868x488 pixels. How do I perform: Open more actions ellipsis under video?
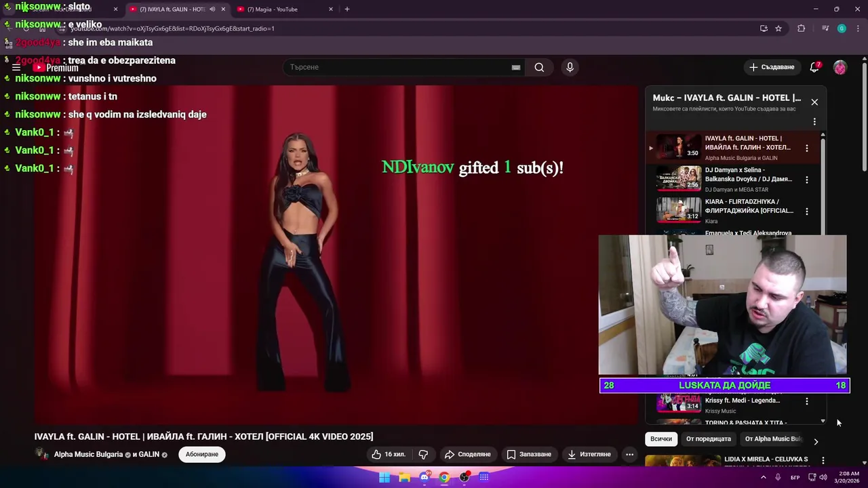click(630, 454)
